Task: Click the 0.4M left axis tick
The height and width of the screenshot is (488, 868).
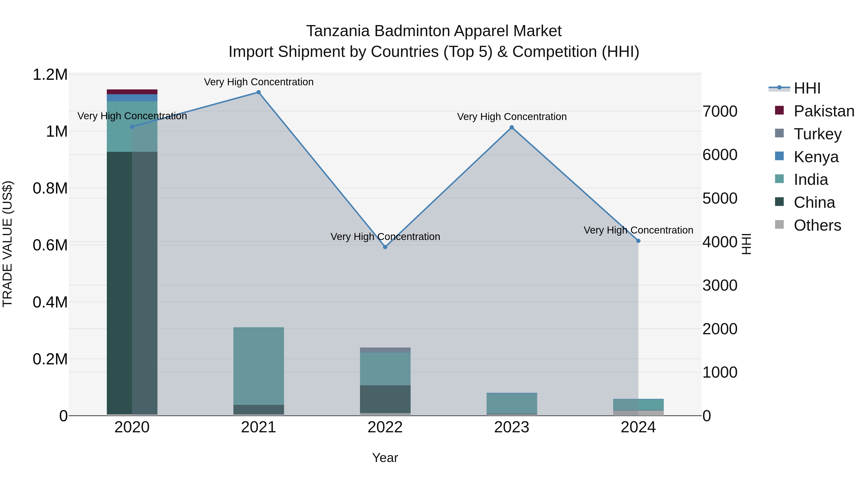Action: [x=50, y=302]
